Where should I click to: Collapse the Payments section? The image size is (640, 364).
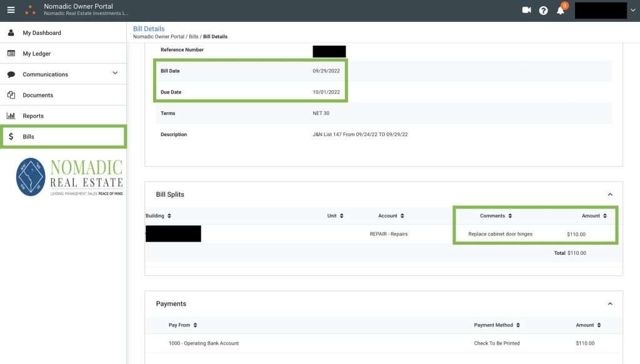coord(610,304)
